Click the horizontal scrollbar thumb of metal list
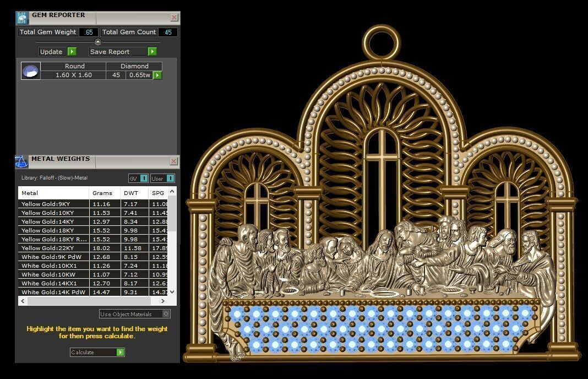Image resolution: width=588 pixels, height=379 pixels. coord(89,301)
